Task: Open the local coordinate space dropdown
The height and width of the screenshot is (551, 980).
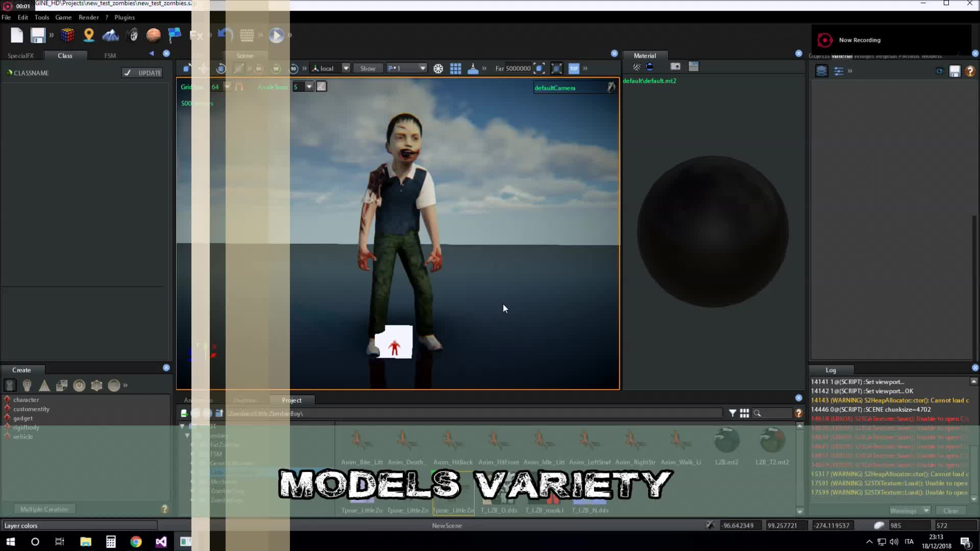Action: click(346, 68)
